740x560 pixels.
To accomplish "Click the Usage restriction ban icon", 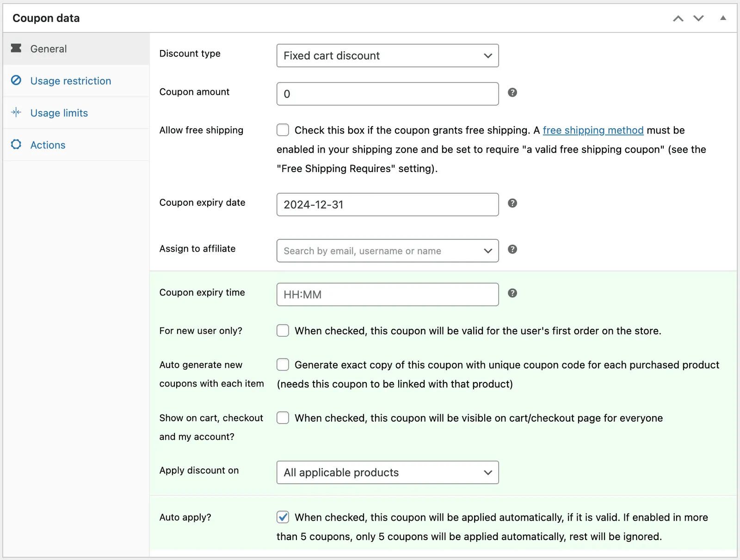I will (x=16, y=80).
